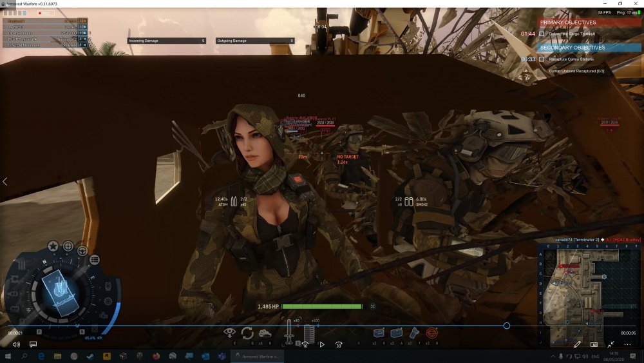The image size is (644, 363).
Task: Click the red steering wheel consumable icon
Action: 431,333
